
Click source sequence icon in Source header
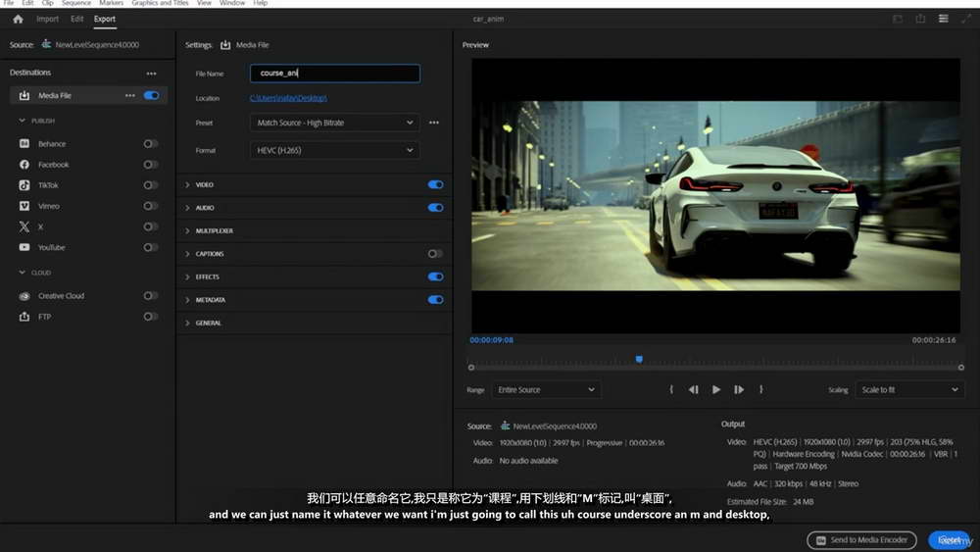(x=46, y=44)
